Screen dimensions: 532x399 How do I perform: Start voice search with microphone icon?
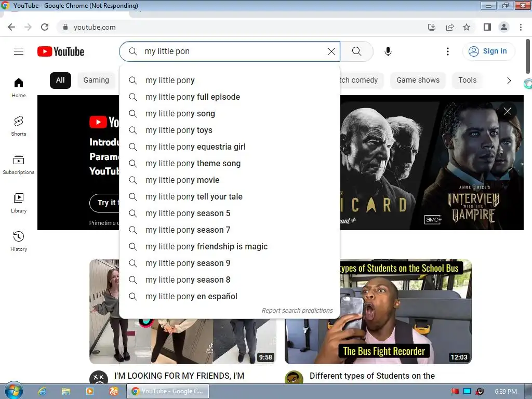[x=388, y=51]
